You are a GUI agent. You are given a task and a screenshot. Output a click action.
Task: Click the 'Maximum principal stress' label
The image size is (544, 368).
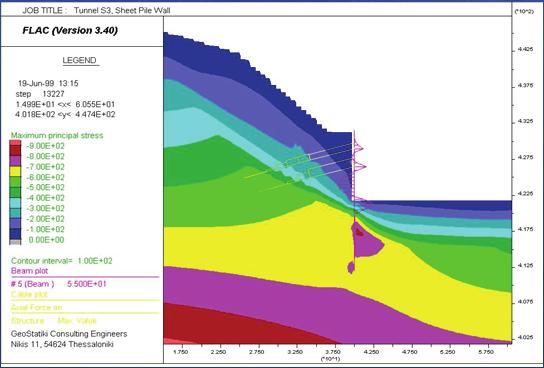point(57,136)
